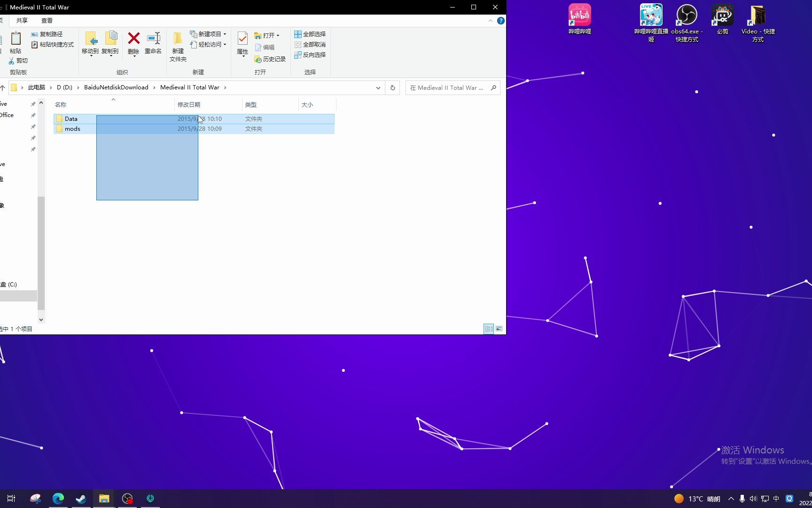Create a New folder (新建文件夹)

point(178,47)
